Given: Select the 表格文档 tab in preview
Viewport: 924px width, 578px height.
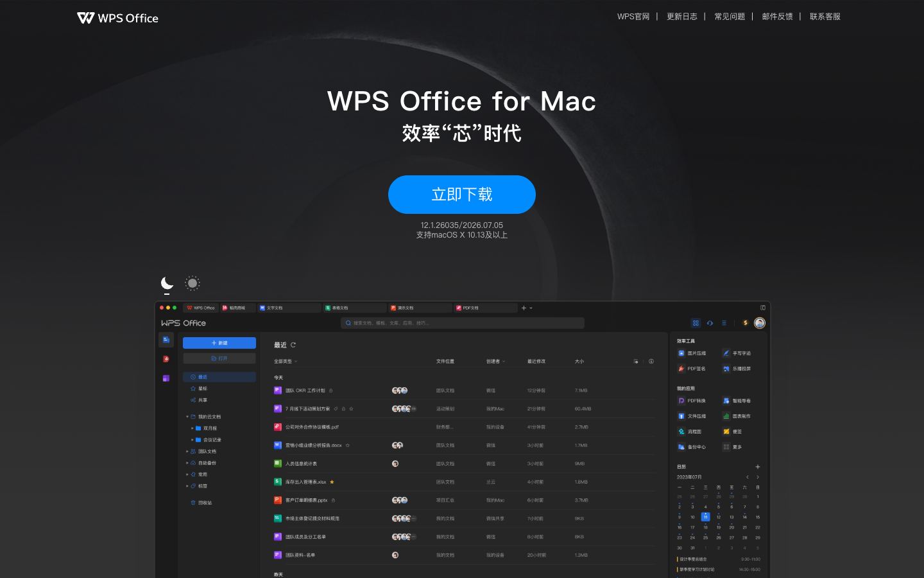Looking at the screenshot, I should coord(355,308).
